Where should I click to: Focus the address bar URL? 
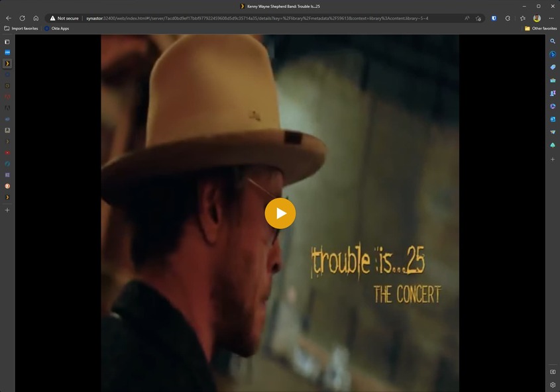[256, 18]
